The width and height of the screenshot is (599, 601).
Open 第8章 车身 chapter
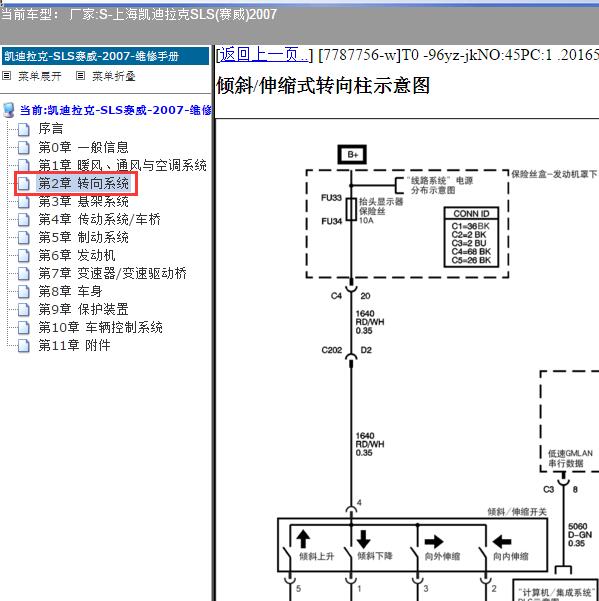pos(70,291)
